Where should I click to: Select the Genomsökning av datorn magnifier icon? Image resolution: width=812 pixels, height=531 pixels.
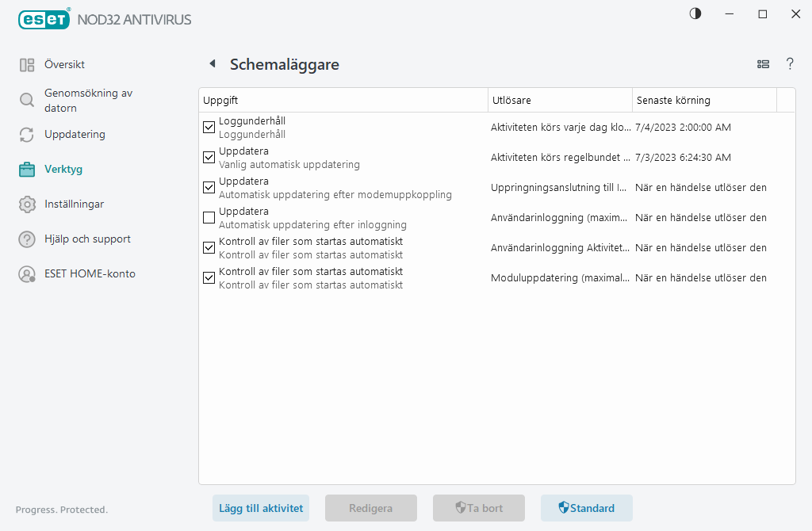pos(25,99)
